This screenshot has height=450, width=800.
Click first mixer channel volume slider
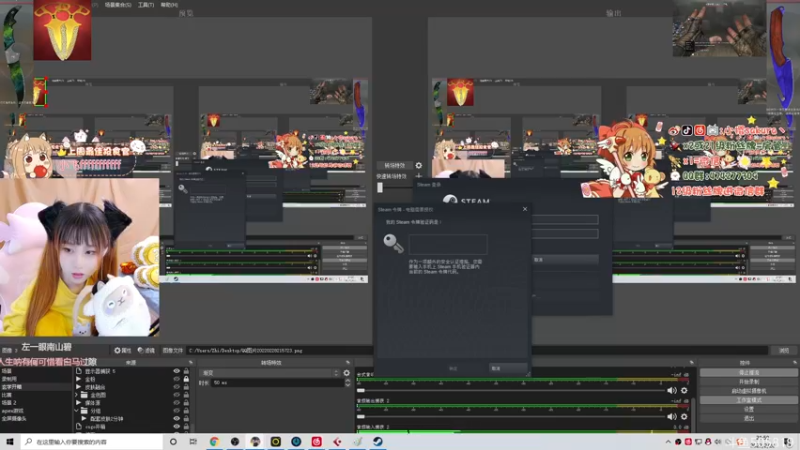[510, 391]
